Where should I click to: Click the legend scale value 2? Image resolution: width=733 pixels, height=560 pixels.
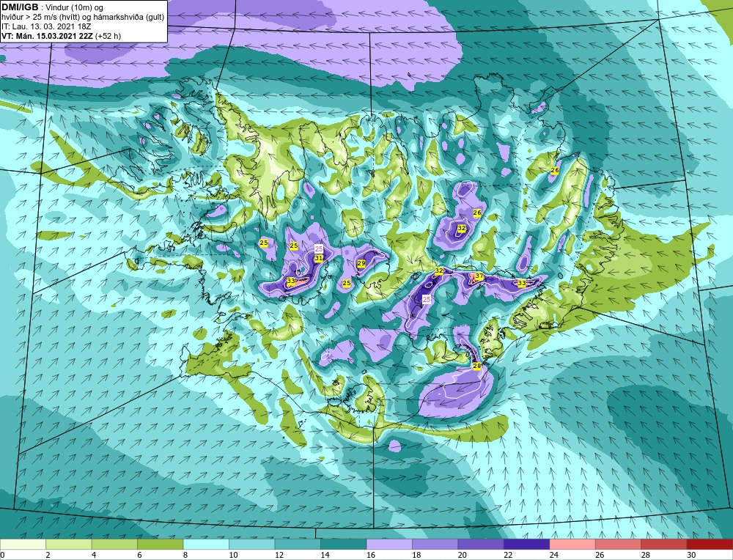tap(48, 555)
